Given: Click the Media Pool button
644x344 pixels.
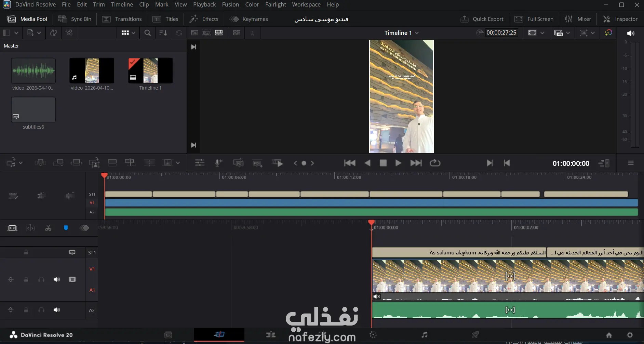Looking at the screenshot, I should click(x=27, y=19).
